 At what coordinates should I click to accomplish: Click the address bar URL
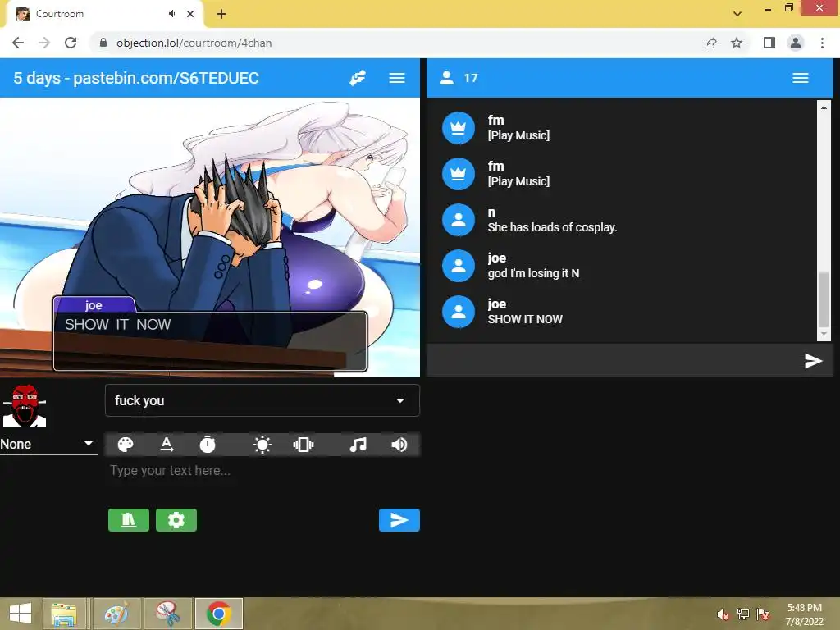[x=194, y=43]
